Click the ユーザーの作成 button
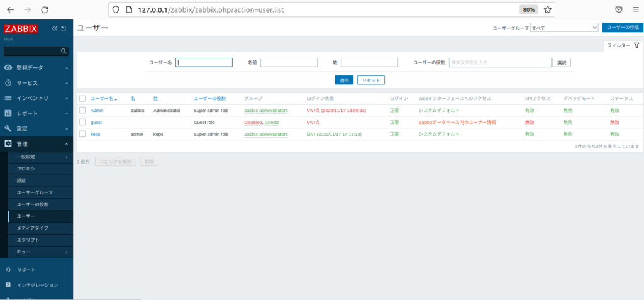644x300 pixels. (623, 28)
